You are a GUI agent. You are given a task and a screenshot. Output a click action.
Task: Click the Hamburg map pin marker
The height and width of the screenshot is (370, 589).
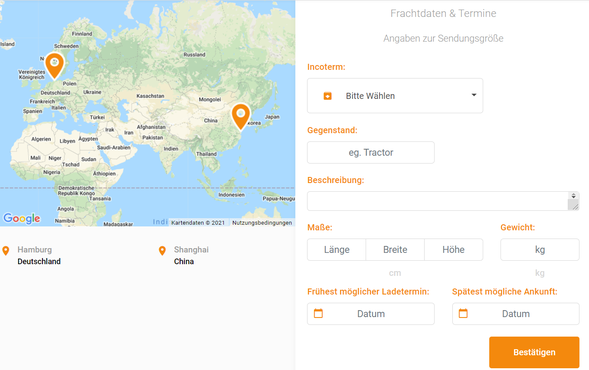tap(54, 66)
